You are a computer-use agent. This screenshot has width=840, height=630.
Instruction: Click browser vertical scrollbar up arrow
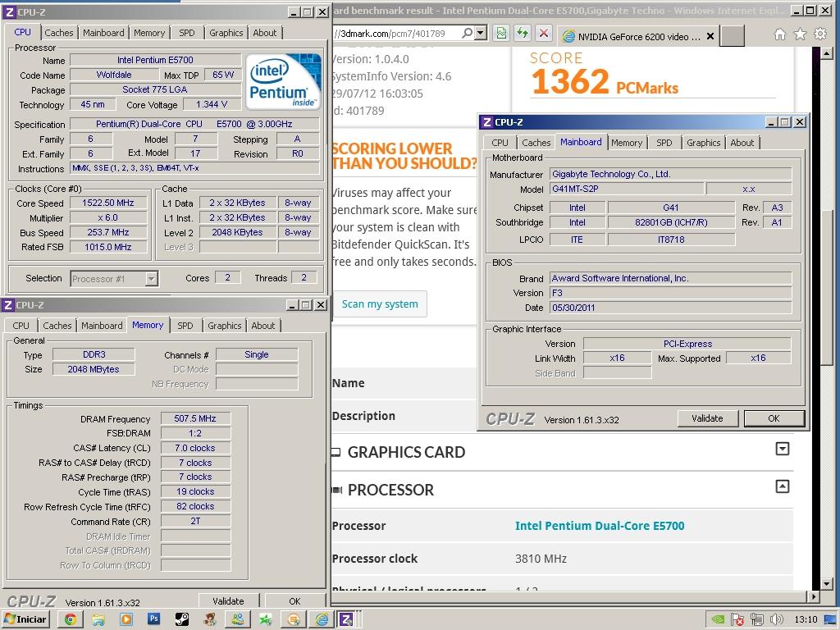(826, 53)
